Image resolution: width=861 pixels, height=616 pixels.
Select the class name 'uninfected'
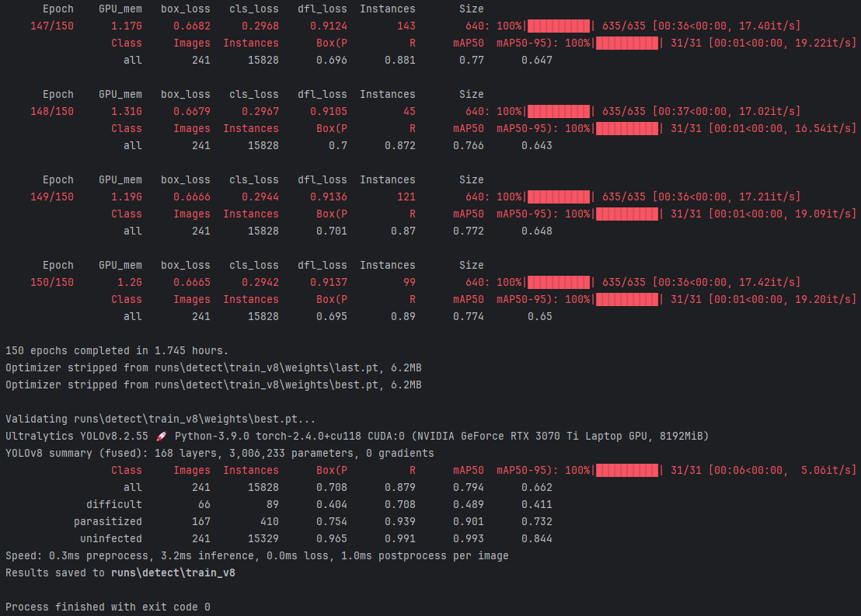click(x=111, y=538)
